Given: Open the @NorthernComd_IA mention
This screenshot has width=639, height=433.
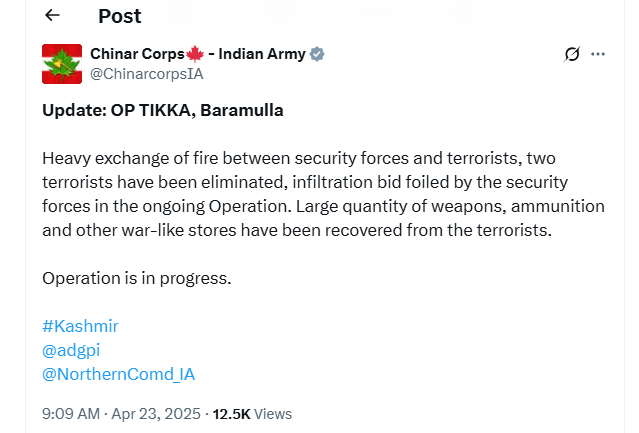Looking at the screenshot, I should (119, 374).
